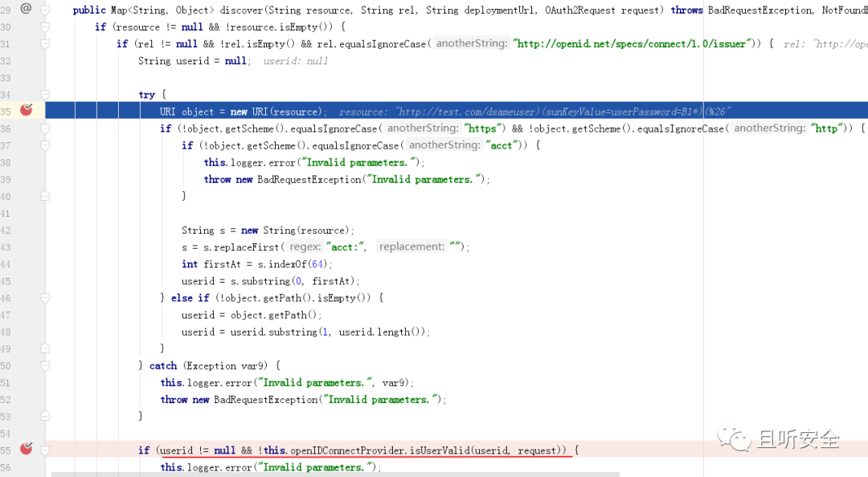Fold the isUserValid if-block at line 55
This screenshot has height=477, width=868.
(x=45, y=450)
